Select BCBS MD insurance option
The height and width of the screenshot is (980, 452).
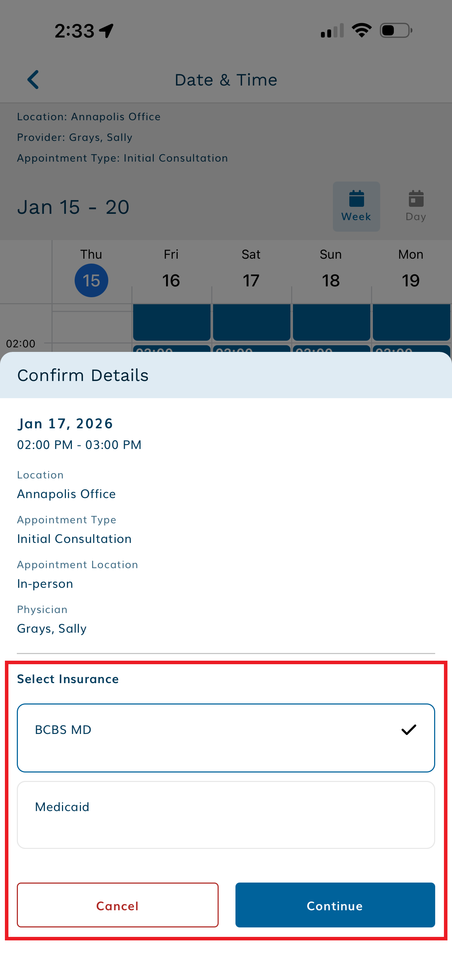226,737
